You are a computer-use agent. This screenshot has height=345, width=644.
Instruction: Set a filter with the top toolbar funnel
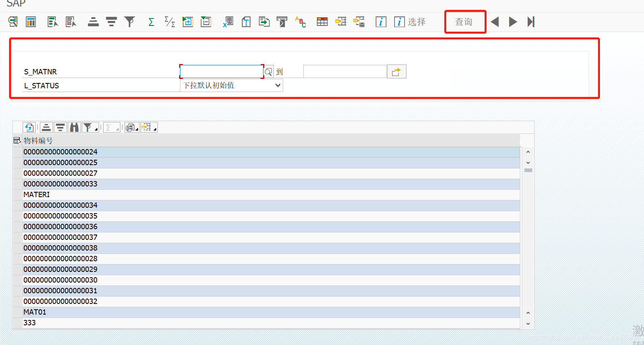coord(130,22)
